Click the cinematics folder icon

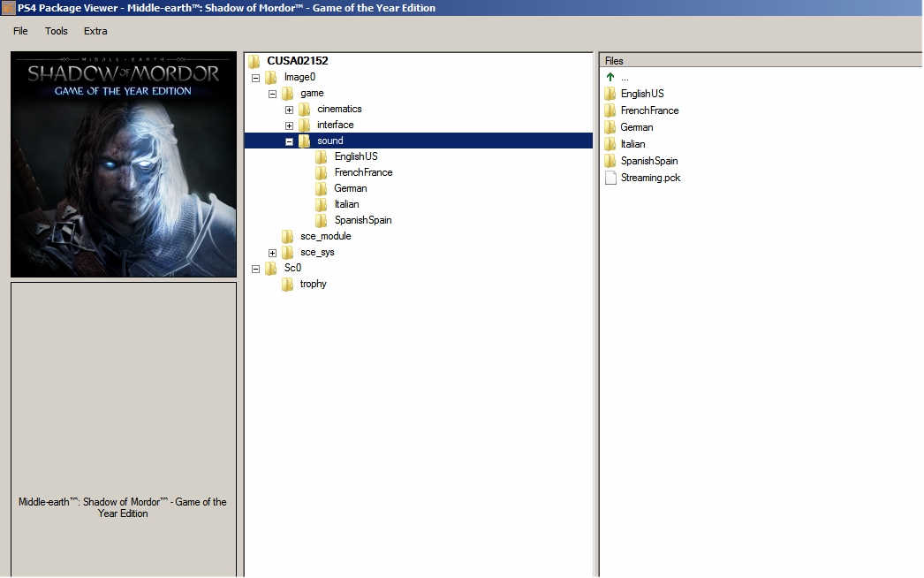point(305,109)
